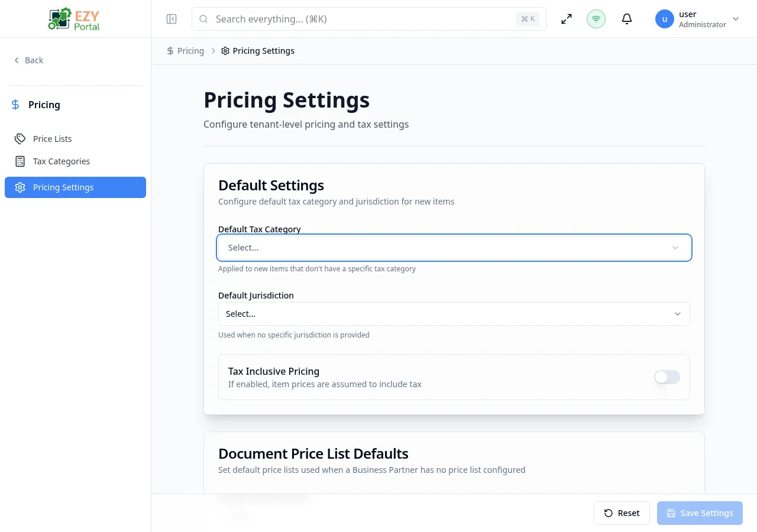Open the Default Tax Category selector
757x532 pixels.
pos(454,248)
